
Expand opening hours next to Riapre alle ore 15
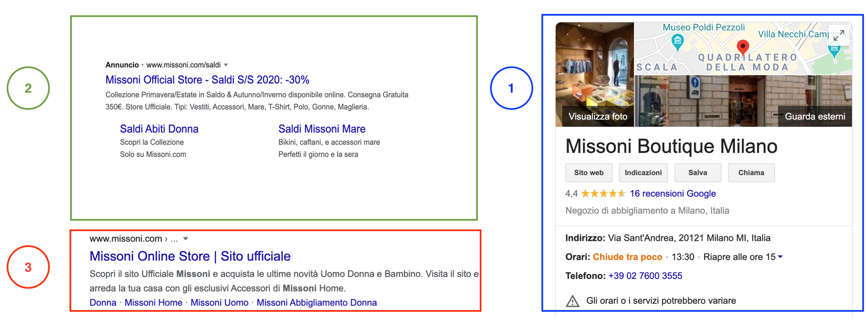[x=780, y=257]
